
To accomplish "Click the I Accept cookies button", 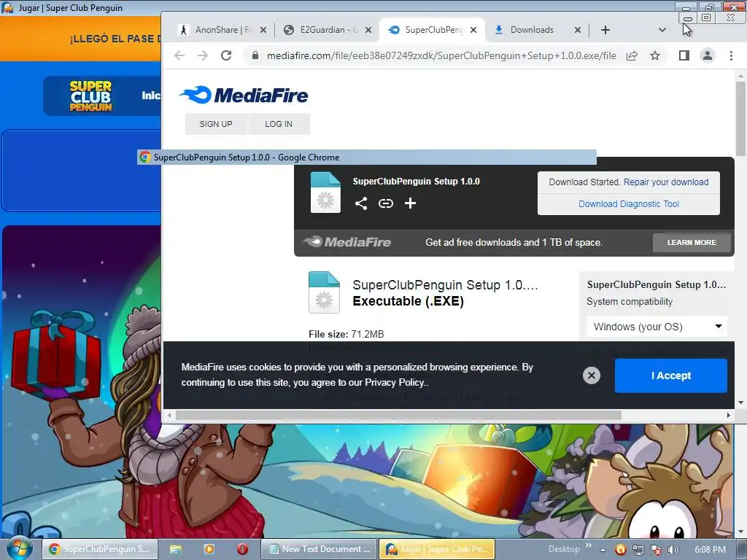I will [x=671, y=376].
